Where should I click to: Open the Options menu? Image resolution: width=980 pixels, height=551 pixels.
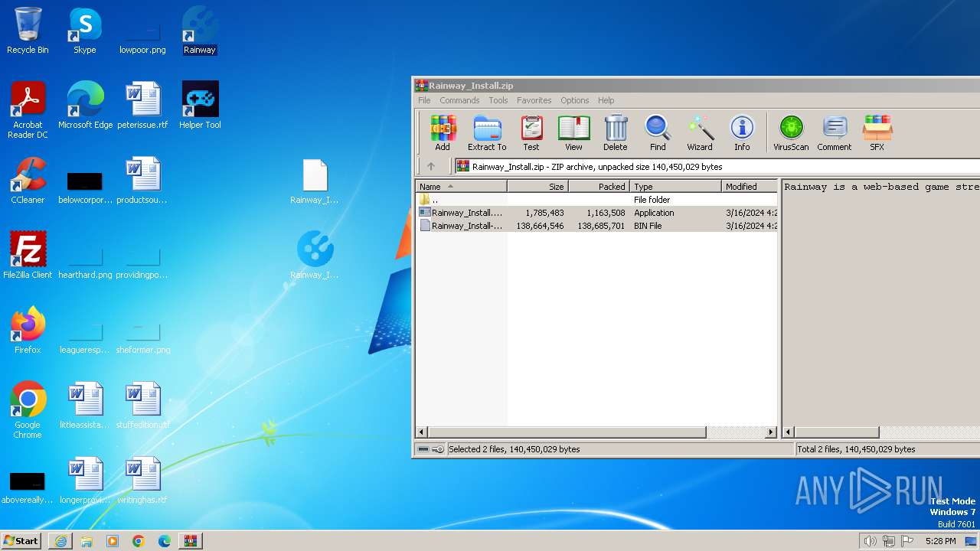tap(574, 100)
